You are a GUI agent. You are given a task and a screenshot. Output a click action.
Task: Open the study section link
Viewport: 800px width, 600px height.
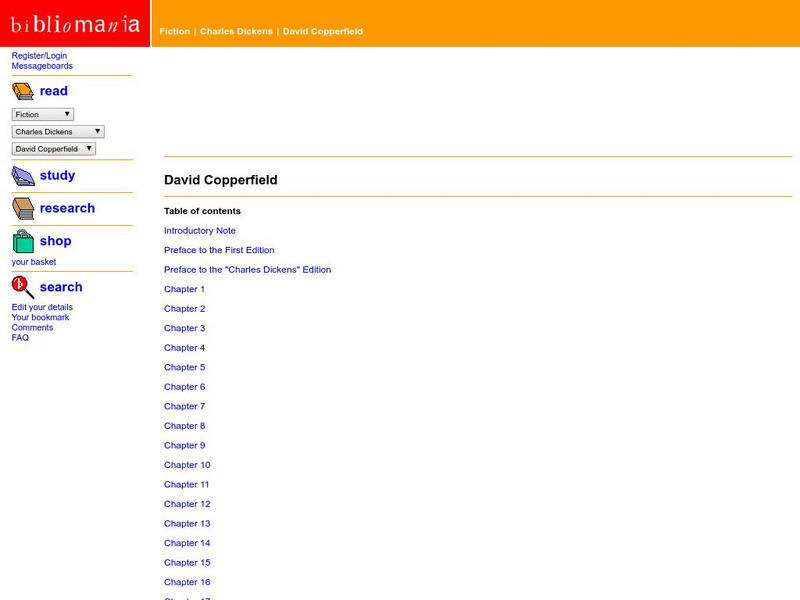(57, 175)
